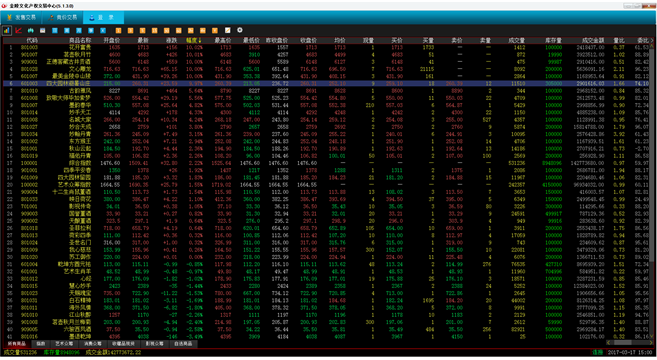657x360 pixels.
Task: Open the red trend line chart icon
Action: click(18, 30)
